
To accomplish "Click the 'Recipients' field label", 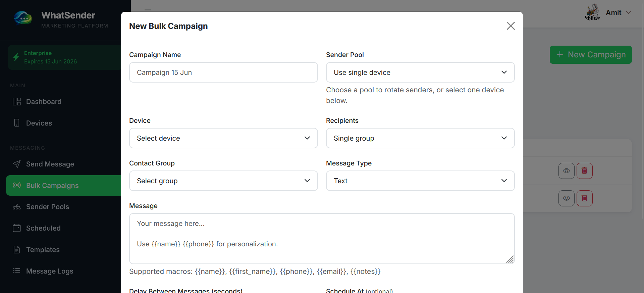I will coord(342,120).
